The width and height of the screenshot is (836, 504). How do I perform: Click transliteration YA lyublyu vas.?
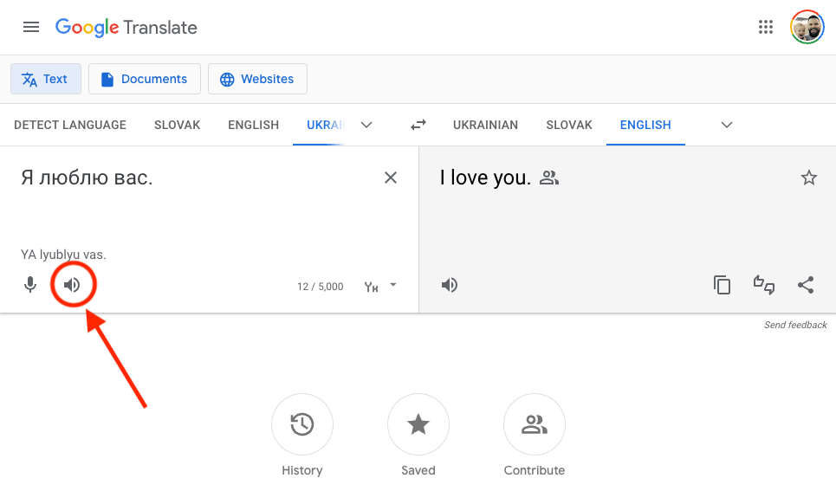(x=63, y=255)
